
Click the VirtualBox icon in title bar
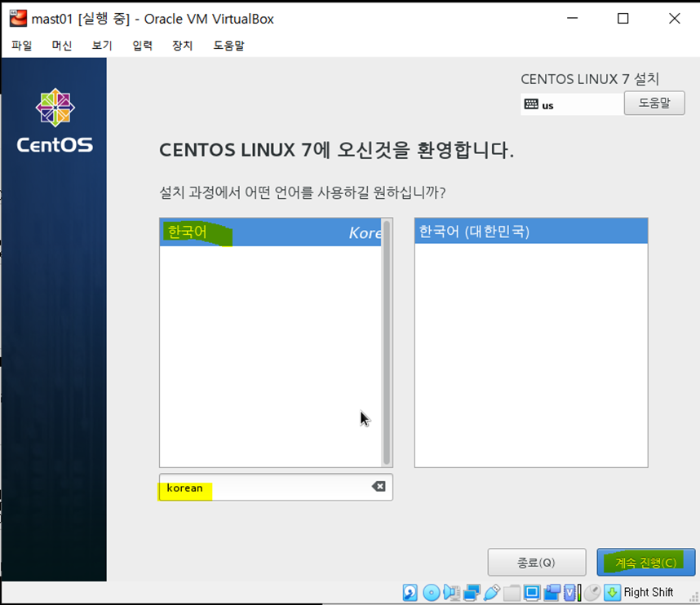coord(18,19)
